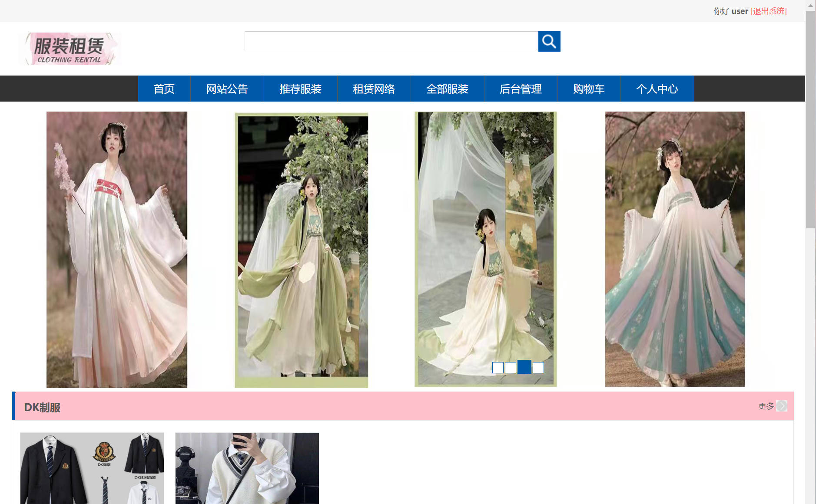Image resolution: width=816 pixels, height=504 pixels.
Task: Switch to the 全部服装 tab
Action: (447, 89)
